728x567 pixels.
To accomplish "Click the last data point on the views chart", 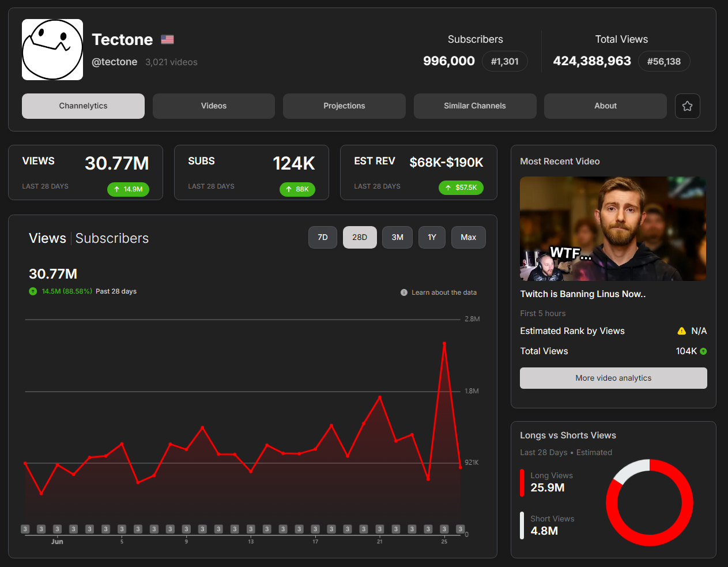I will 460,467.
